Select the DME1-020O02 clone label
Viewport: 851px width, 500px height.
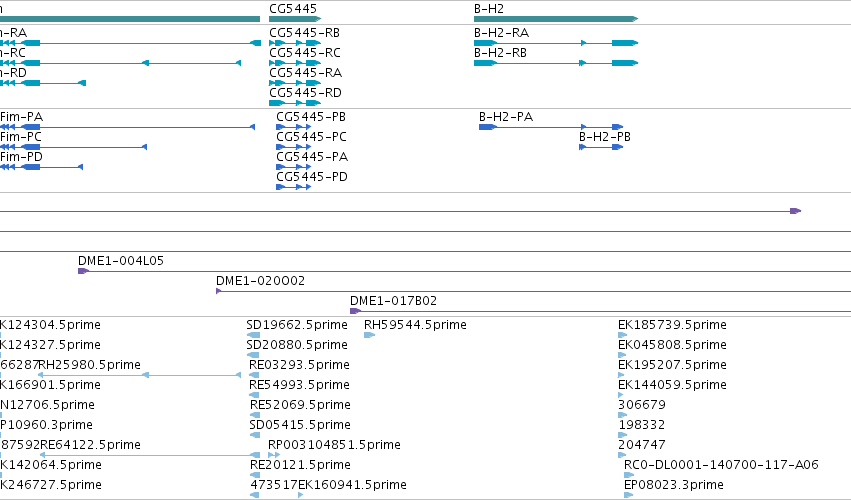pos(261,281)
